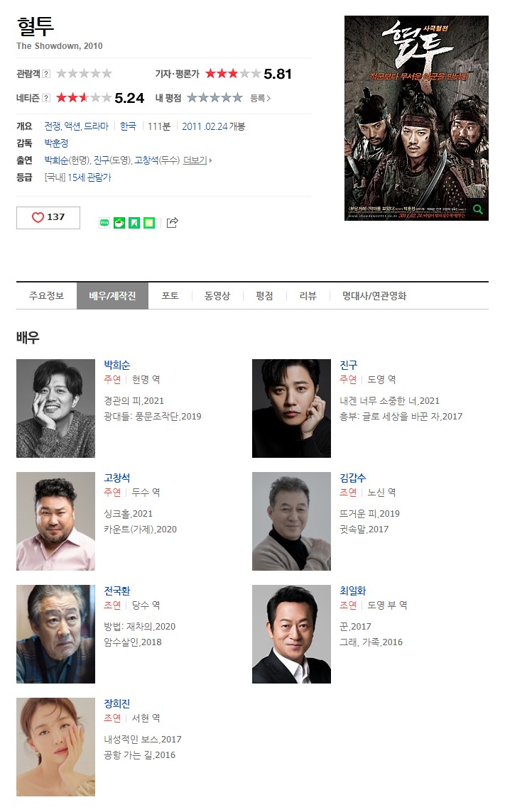Expand the cast list with 더보기
This screenshot has width=505, height=812.
(197, 160)
